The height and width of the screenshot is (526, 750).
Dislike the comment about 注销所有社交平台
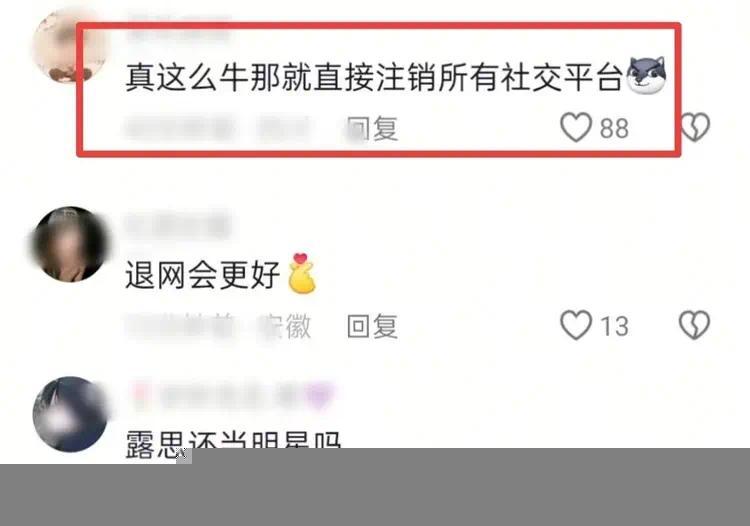[x=695, y=127]
